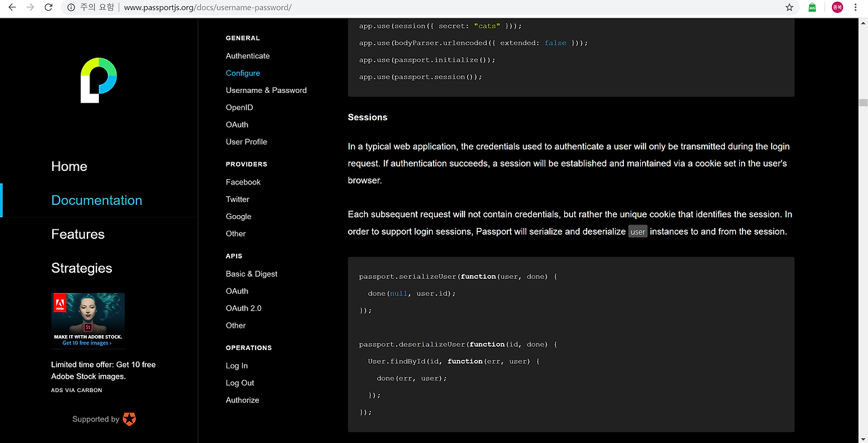Open the Chrome profile avatar
This screenshot has width=868, height=443.
[x=837, y=7]
